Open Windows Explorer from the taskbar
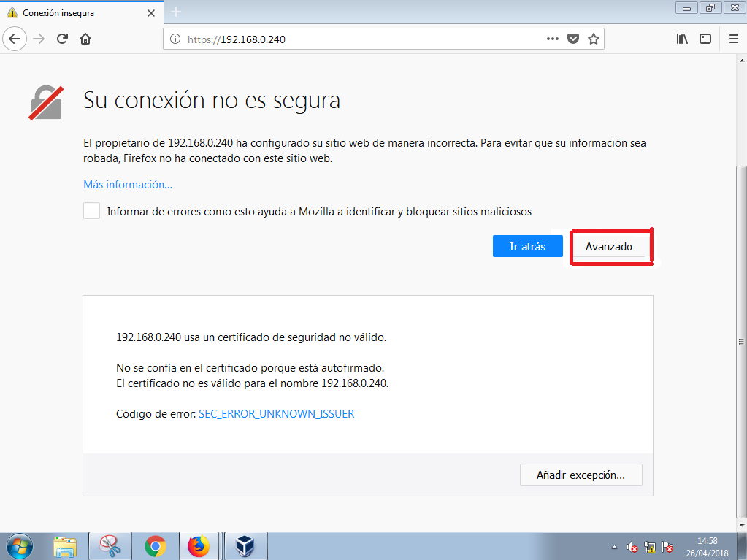Screen dimensions: 747x560 click(x=65, y=546)
